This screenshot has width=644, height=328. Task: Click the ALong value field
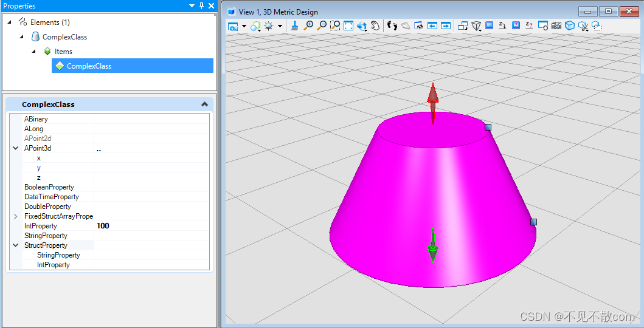pyautogui.click(x=151, y=129)
